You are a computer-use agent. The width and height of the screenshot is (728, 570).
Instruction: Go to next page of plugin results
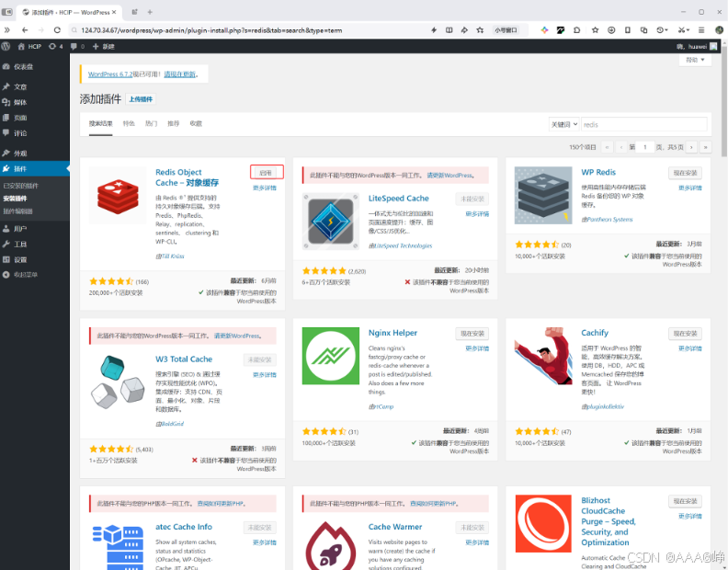coord(691,147)
